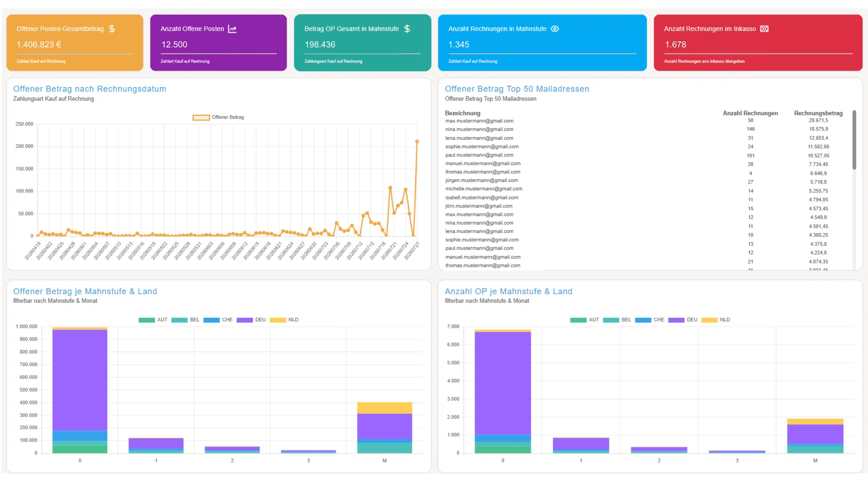The height and width of the screenshot is (482, 868).
Task: Select the value 1.678 on the red card
Action: point(676,45)
